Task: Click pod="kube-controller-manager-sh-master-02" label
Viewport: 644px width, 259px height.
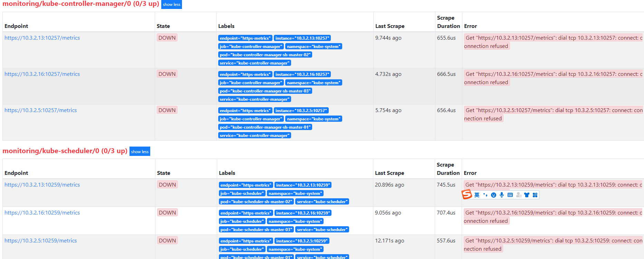Action: click(265, 55)
